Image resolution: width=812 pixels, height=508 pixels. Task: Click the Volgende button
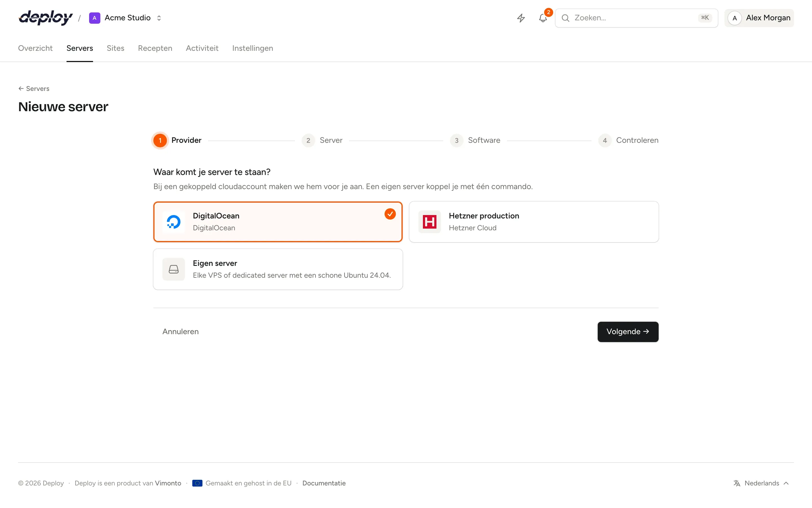click(628, 332)
